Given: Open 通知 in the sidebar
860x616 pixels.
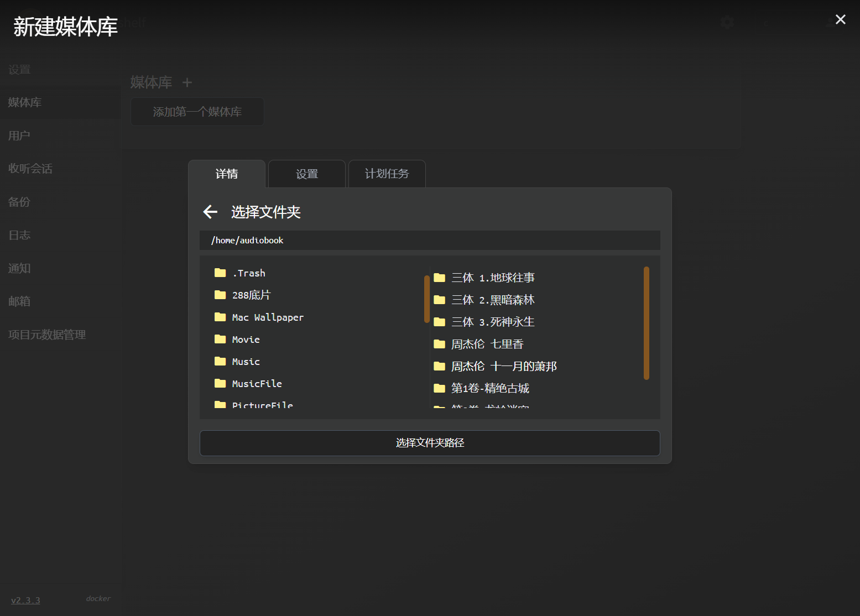Looking at the screenshot, I should coord(19,268).
